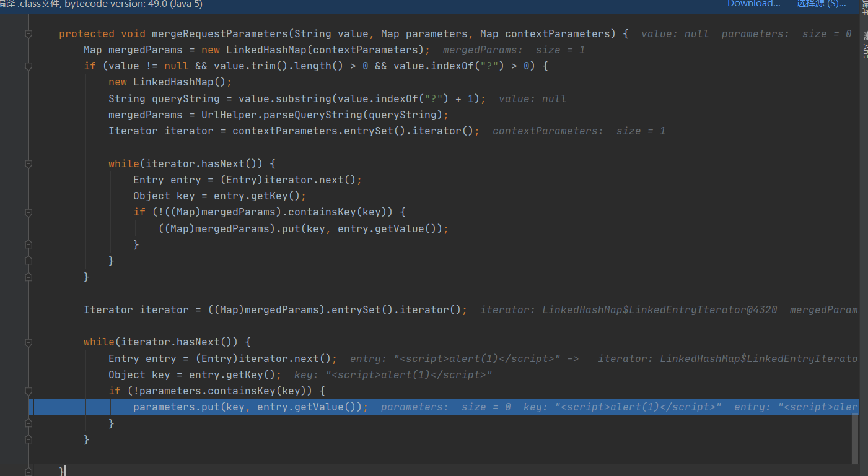Collapse the 'if (!parameters.containsKey(key))' fold marker

pyautogui.click(x=28, y=391)
